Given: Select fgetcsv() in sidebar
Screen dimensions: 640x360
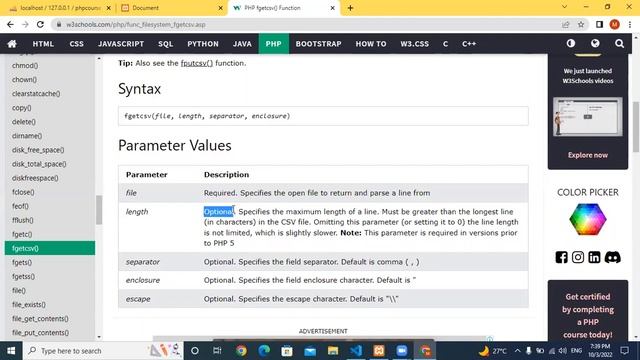Looking at the screenshot, I should pos(50,248).
